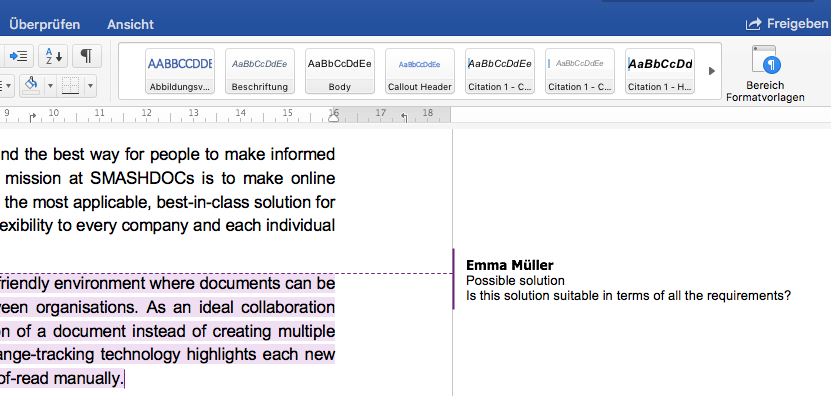
Task: Click the Freigeben share button
Action: click(x=786, y=24)
